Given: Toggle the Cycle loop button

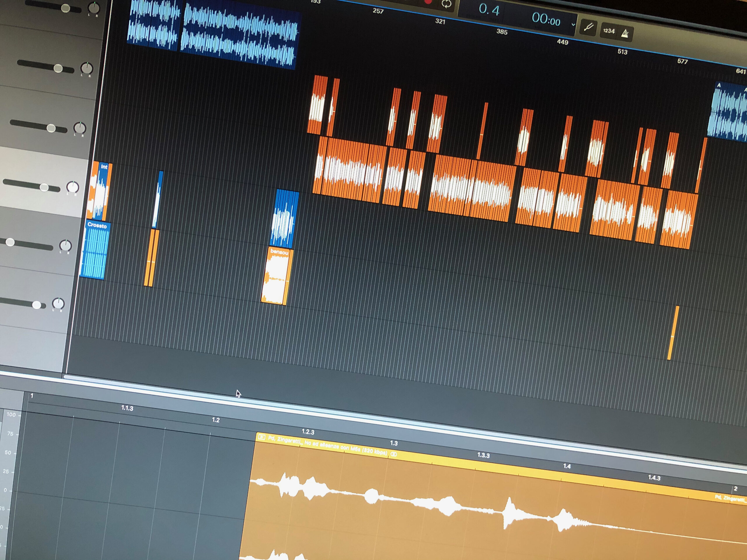Looking at the screenshot, I should (x=446, y=4).
